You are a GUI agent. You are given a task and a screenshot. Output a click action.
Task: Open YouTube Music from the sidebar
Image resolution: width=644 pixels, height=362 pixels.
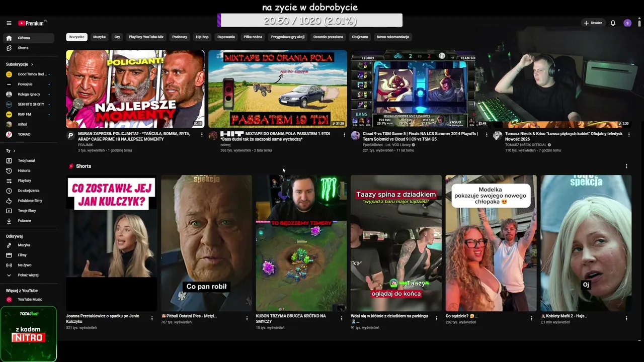(x=28, y=299)
